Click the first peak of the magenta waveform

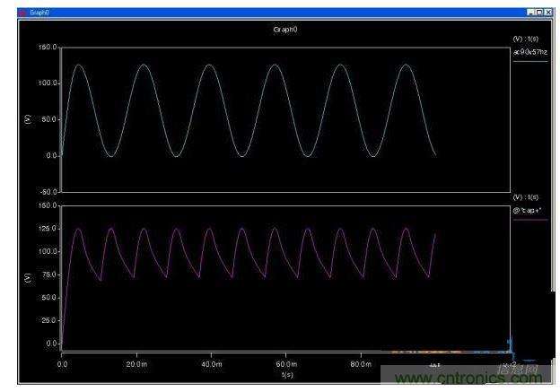pos(78,229)
